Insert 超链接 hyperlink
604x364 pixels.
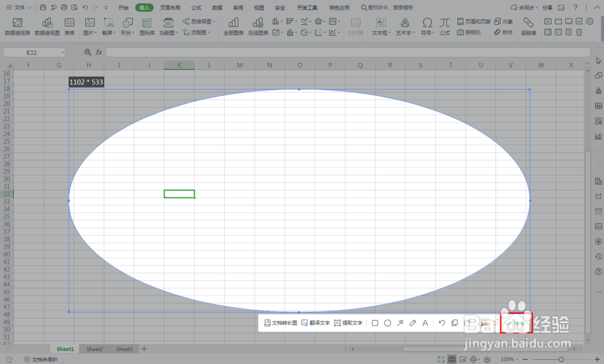click(x=528, y=27)
